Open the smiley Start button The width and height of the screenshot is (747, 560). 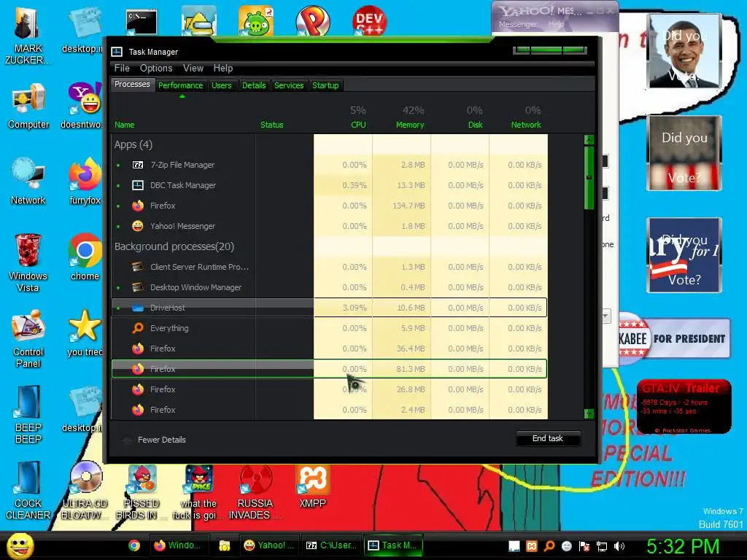pyautogui.click(x=20, y=545)
